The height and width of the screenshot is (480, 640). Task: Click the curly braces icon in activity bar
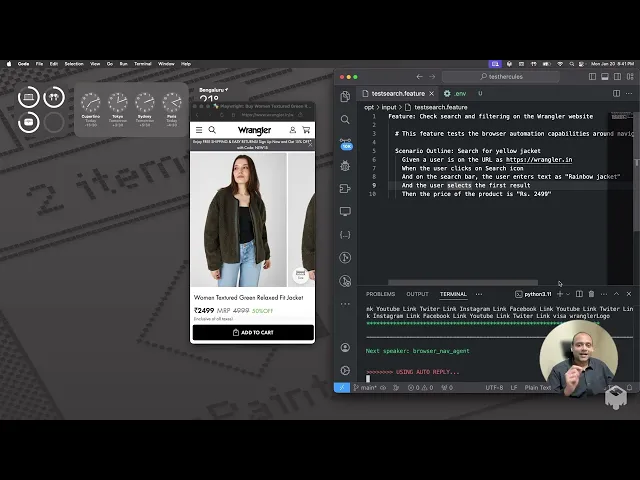click(345, 235)
